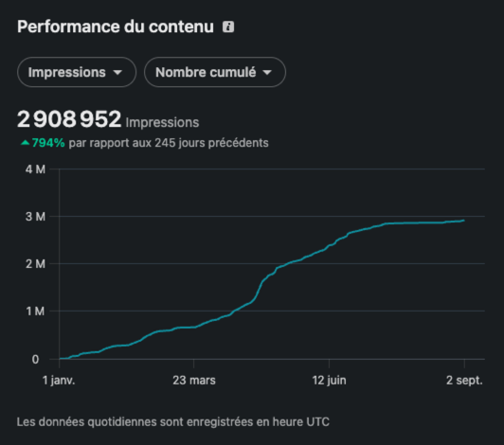Click the 4 M y-axis label
The height and width of the screenshot is (445, 504).
pos(35,169)
